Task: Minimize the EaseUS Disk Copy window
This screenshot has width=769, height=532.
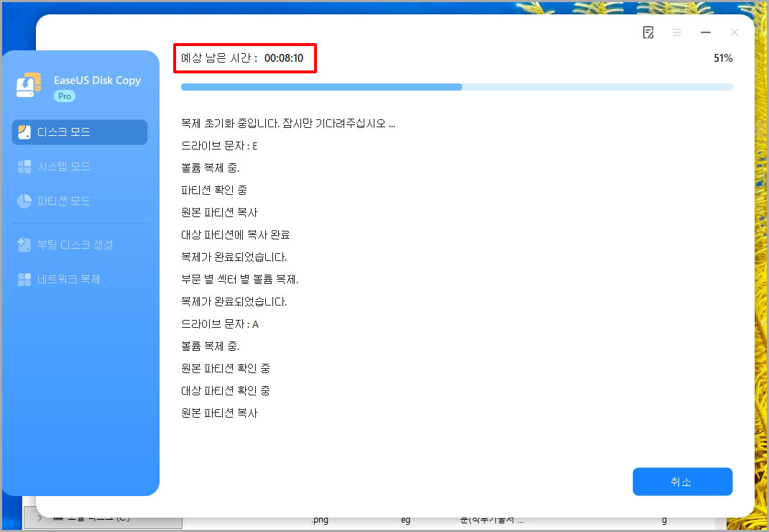Action: (705, 32)
